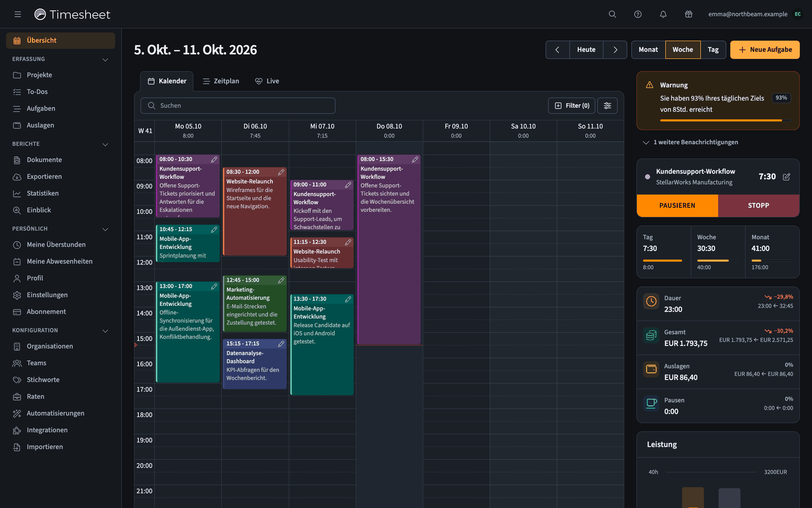The width and height of the screenshot is (812, 508).
Task: Open the Filter (0) button
Action: pos(571,106)
